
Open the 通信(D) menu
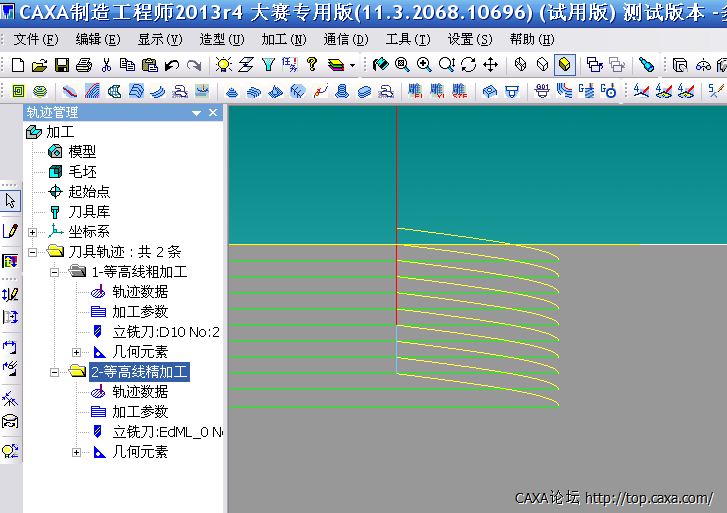(x=346, y=39)
